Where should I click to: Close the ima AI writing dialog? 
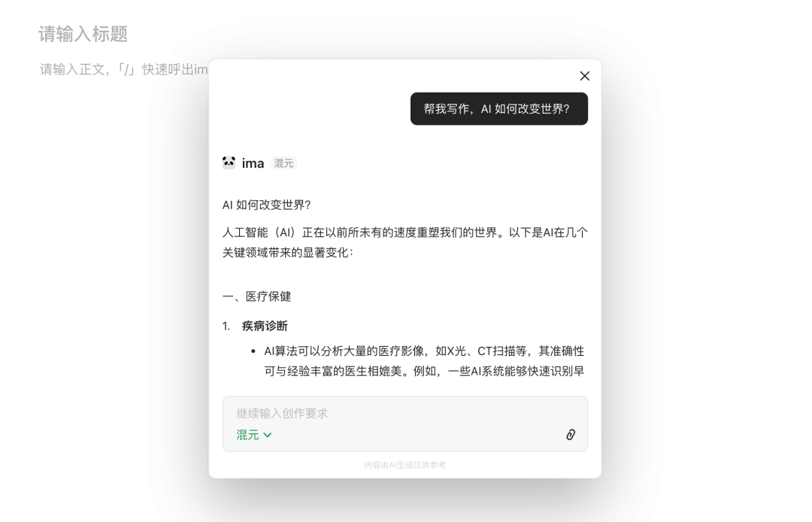tap(585, 76)
